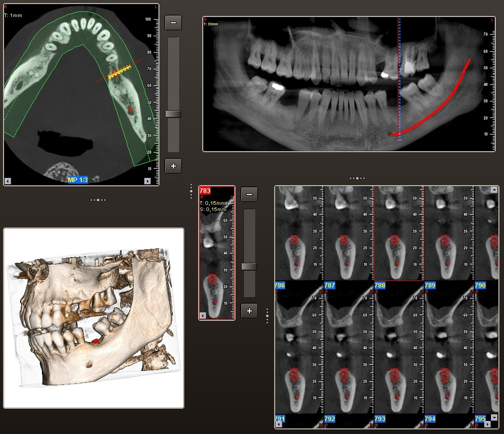This screenshot has width=504, height=434.
Task: Click the MP 1/3 label in axial view
Action: click(x=78, y=180)
